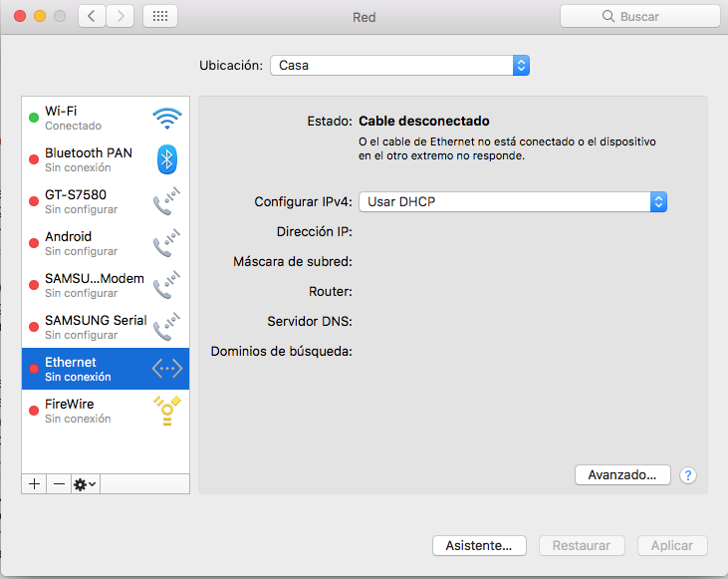Screen dimensions: 728x579
Task: Open the Asistente... assistant
Action: tap(479, 545)
